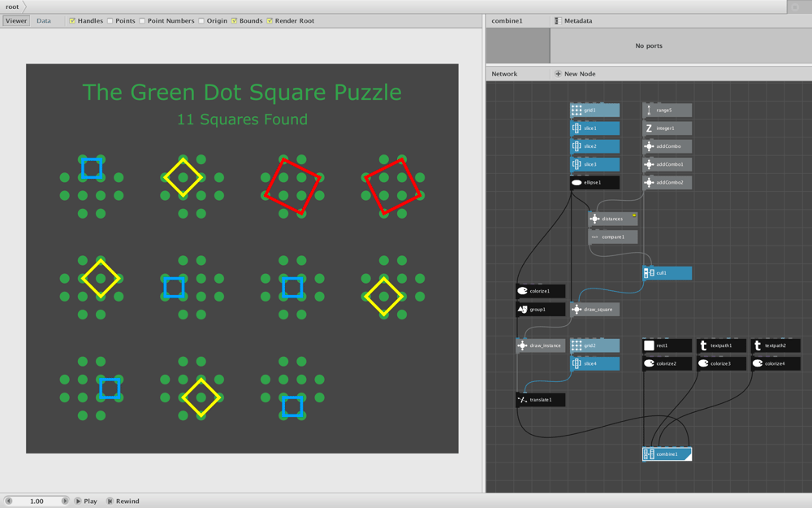Click the combine1 rendered node
This screenshot has height=508, width=812.
667,454
